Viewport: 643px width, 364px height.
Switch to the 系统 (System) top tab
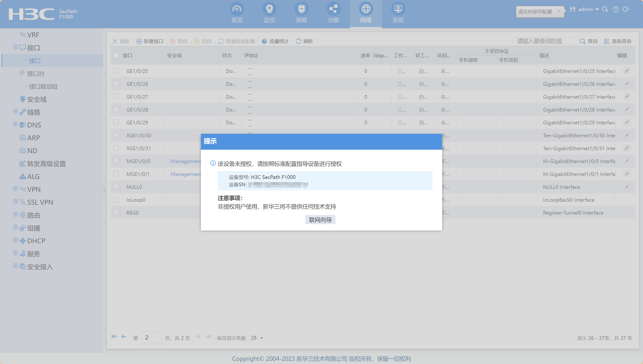[398, 14]
